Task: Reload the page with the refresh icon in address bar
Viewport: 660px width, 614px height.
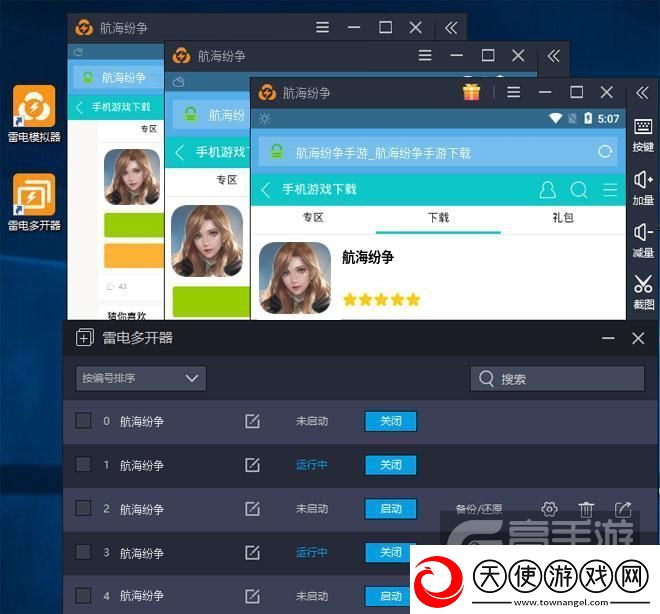Action: tap(605, 152)
